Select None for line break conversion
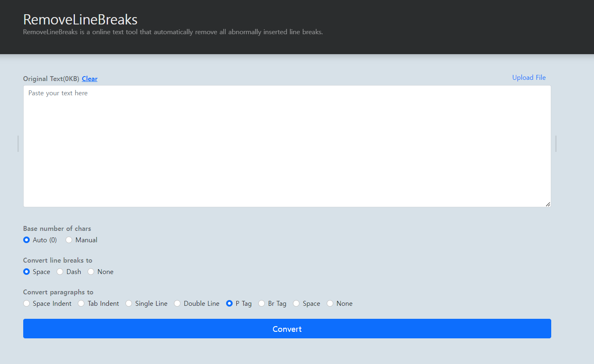Screen dimensions: 594x364 [x=91, y=272]
